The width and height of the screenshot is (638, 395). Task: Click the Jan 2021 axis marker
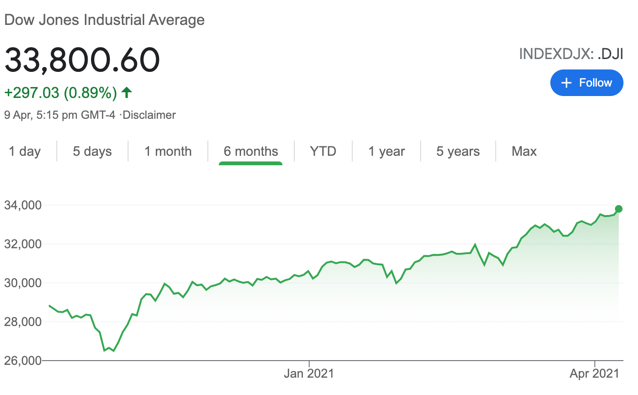point(309,373)
